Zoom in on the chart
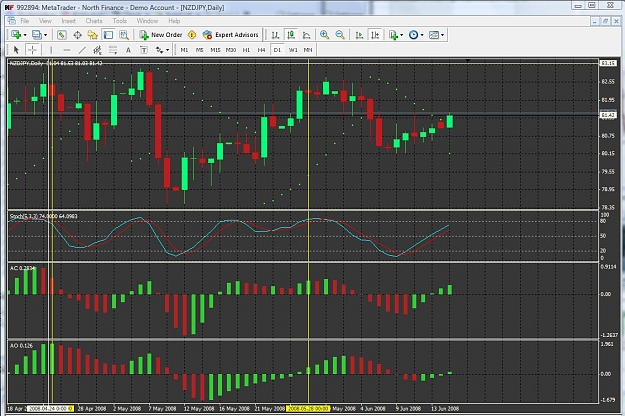625x416 pixels. tap(324, 35)
